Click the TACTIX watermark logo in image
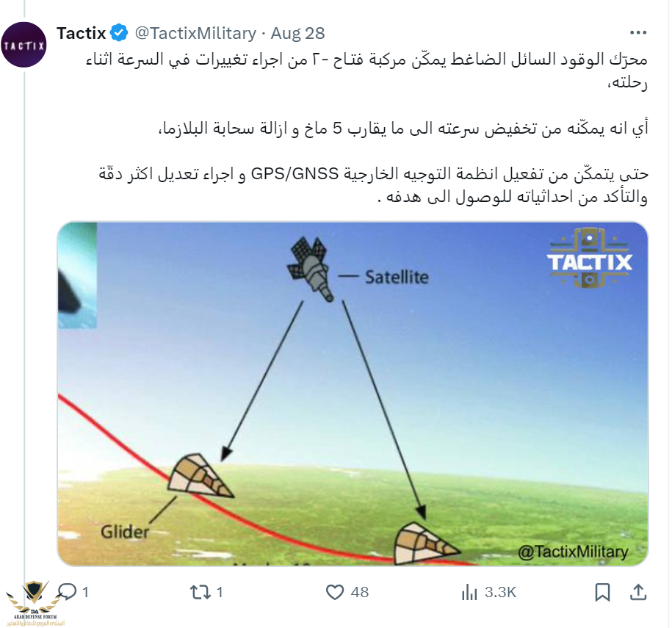 (x=589, y=259)
